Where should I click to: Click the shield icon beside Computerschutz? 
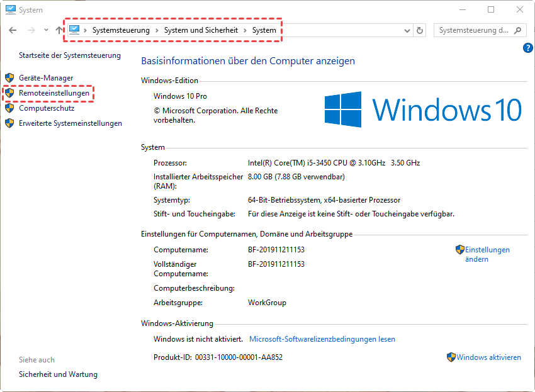[9, 108]
